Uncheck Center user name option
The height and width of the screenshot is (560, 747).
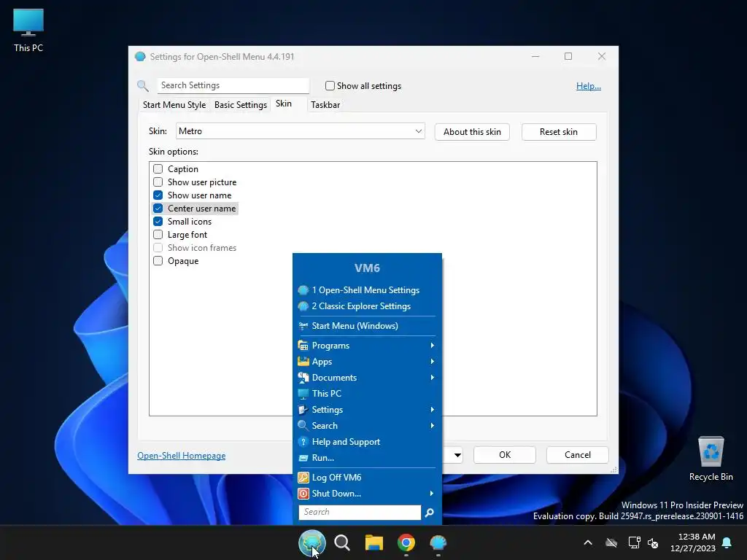point(158,209)
